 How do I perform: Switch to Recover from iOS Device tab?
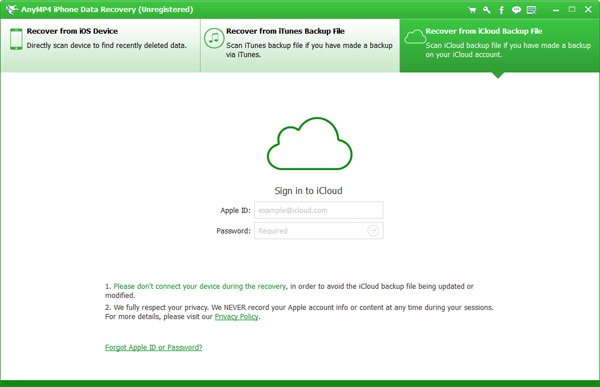coord(100,46)
